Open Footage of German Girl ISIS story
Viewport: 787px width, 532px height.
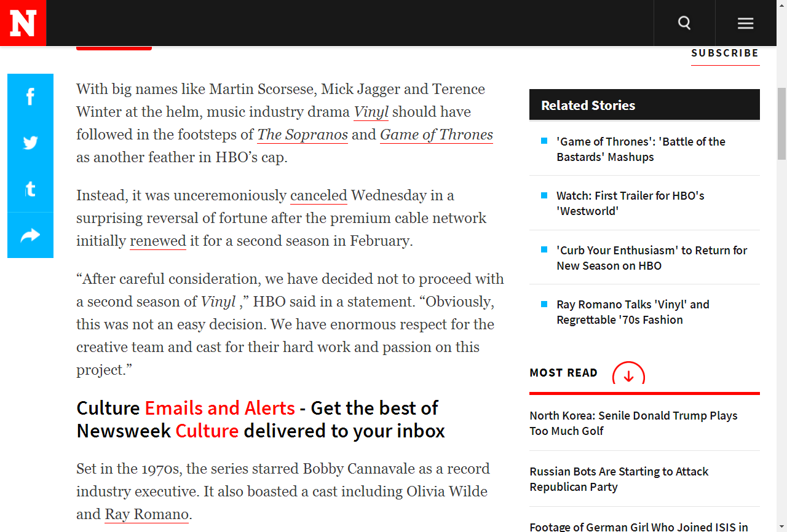click(x=639, y=526)
